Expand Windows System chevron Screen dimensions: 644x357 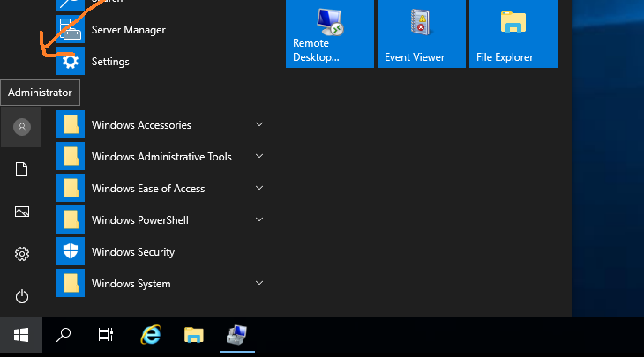point(259,283)
